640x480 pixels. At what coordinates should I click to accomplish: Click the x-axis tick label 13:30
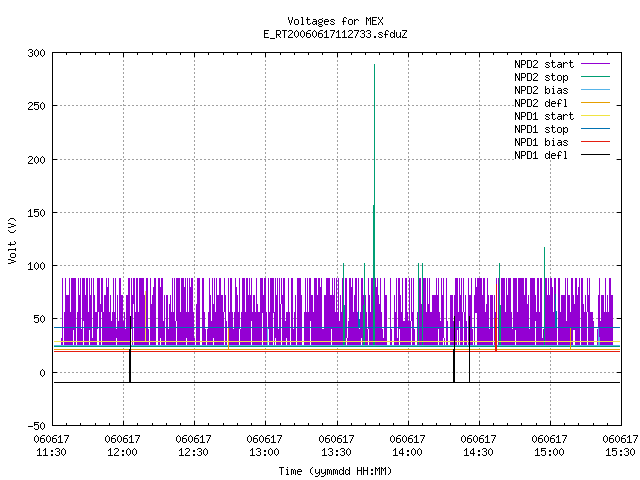click(x=336, y=452)
